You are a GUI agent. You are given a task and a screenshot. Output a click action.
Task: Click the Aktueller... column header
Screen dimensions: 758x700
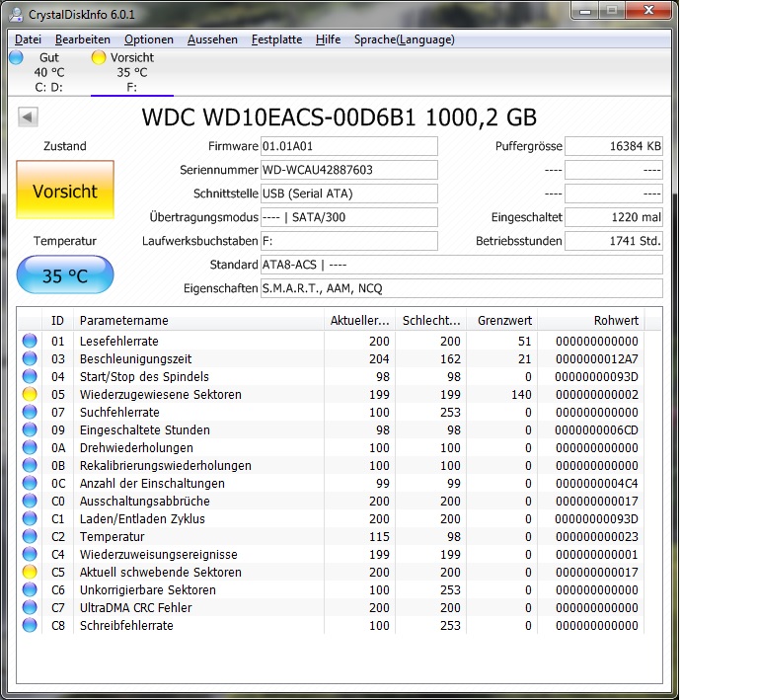click(359, 321)
